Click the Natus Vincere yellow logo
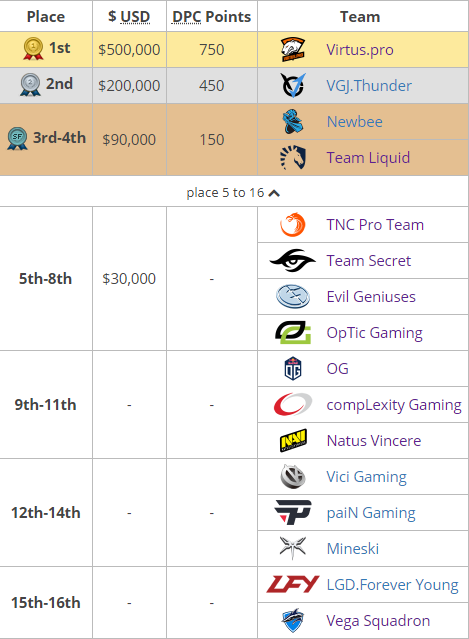469x639 pixels. [293, 440]
